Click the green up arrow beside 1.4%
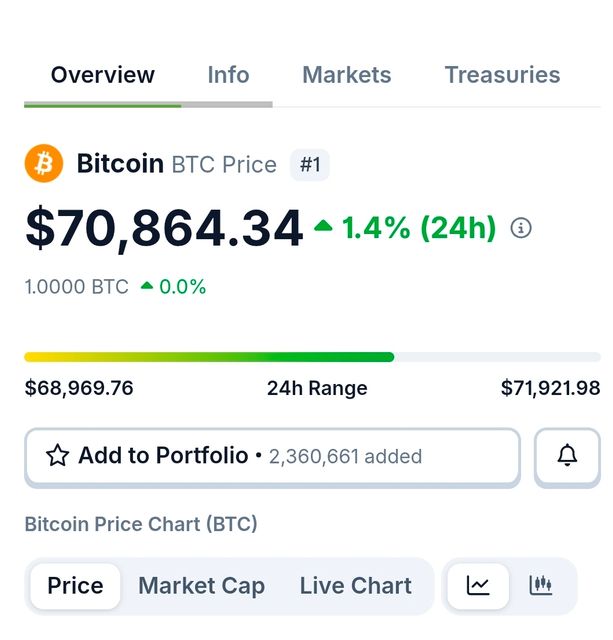 [x=323, y=227]
